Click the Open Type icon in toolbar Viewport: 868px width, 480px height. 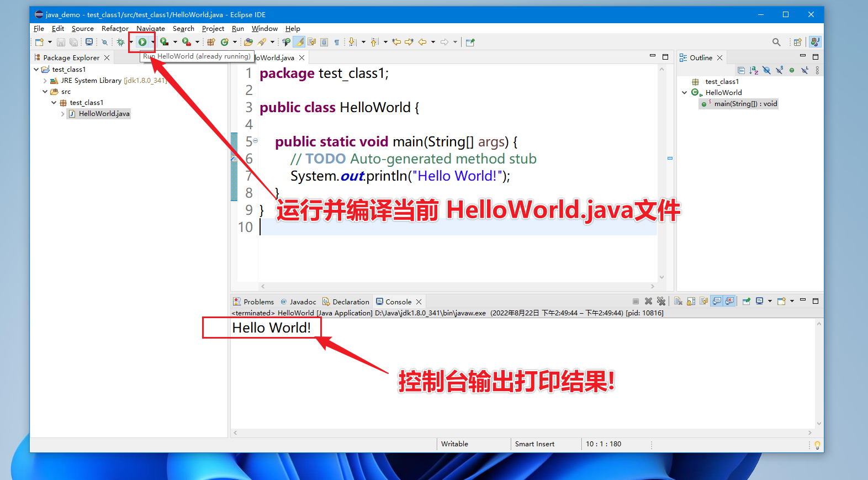pos(248,42)
